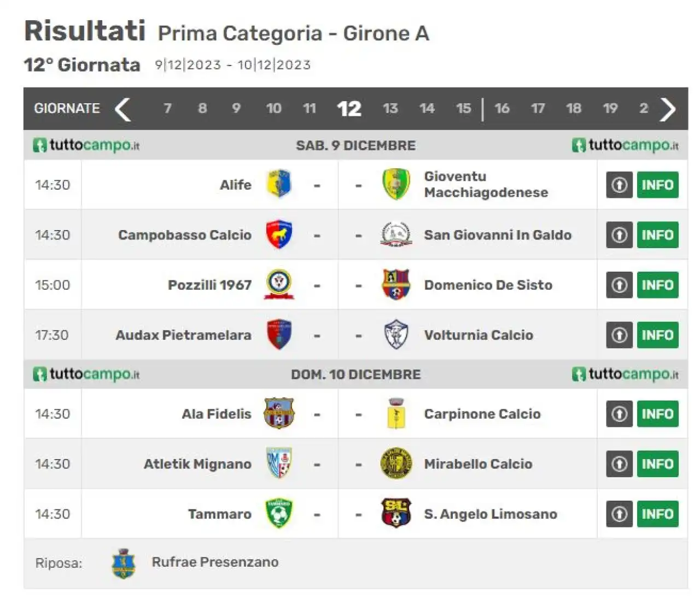This screenshot has height=605, width=700.
Task: Open arrow icon for Ala Fidelis match
Action: [619, 414]
